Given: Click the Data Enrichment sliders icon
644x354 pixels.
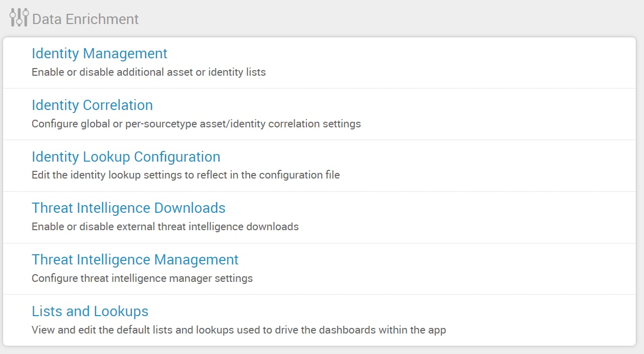Looking at the screenshot, I should 19,18.
